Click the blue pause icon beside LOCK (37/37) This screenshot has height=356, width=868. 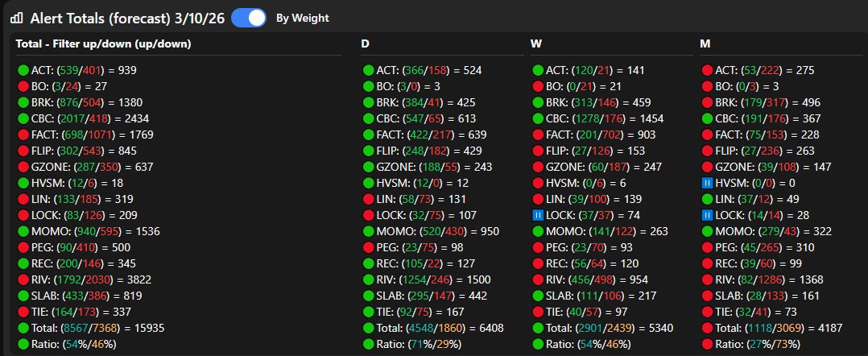(x=538, y=215)
